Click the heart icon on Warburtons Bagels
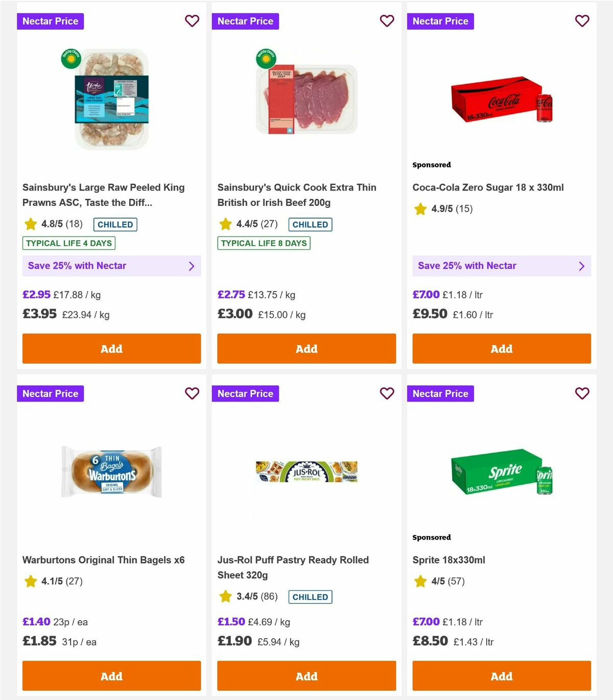Image resolution: width=613 pixels, height=700 pixels. pyautogui.click(x=192, y=393)
